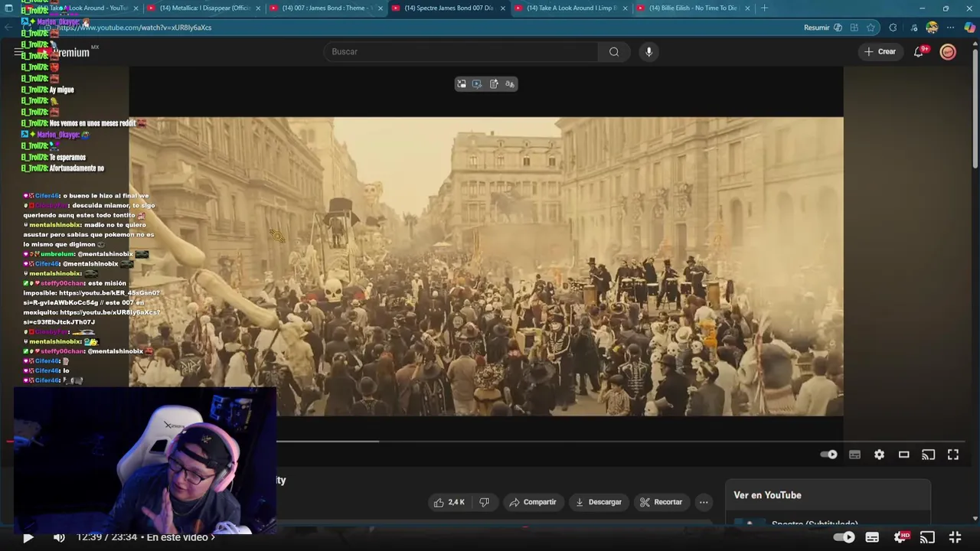Close the 'Metallica: I Disappear' tab
Screen dimensions: 980x551
257,8
